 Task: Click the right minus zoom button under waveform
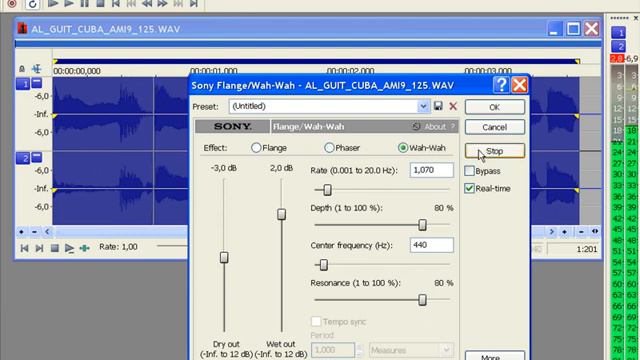[x=581, y=232]
